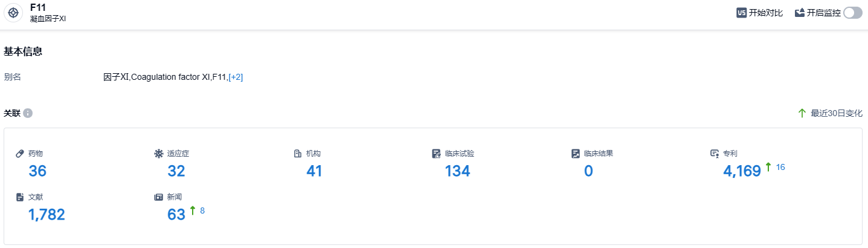
Task: Click the monitoring icon beside 开启监控
Action: [x=800, y=13]
